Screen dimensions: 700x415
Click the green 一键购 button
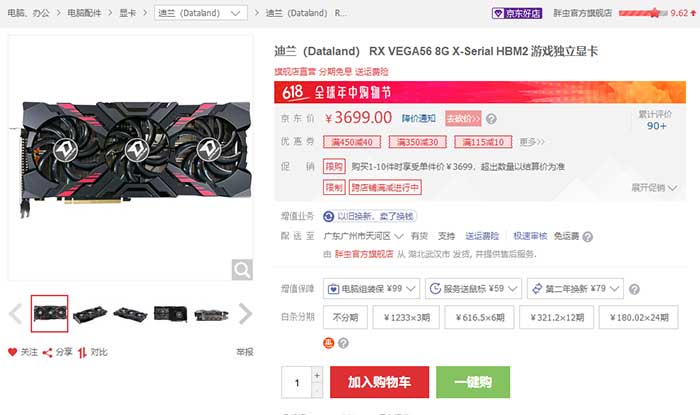473,382
